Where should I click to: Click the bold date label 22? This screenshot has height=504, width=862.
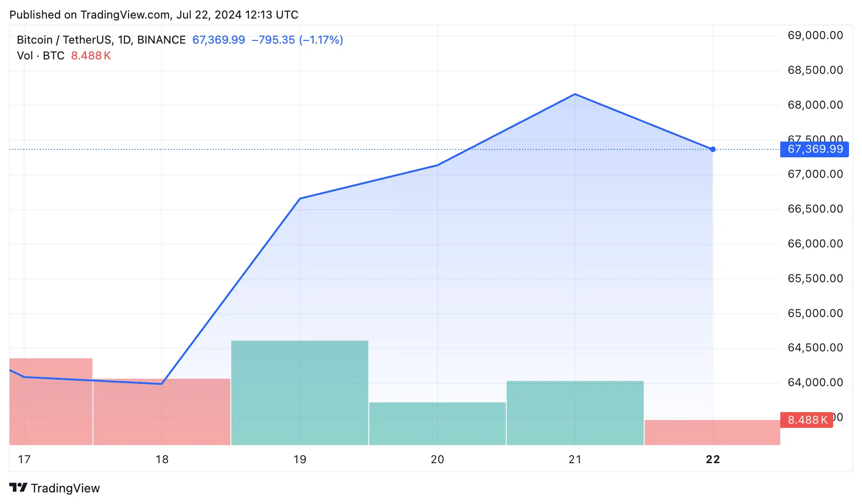tap(712, 459)
